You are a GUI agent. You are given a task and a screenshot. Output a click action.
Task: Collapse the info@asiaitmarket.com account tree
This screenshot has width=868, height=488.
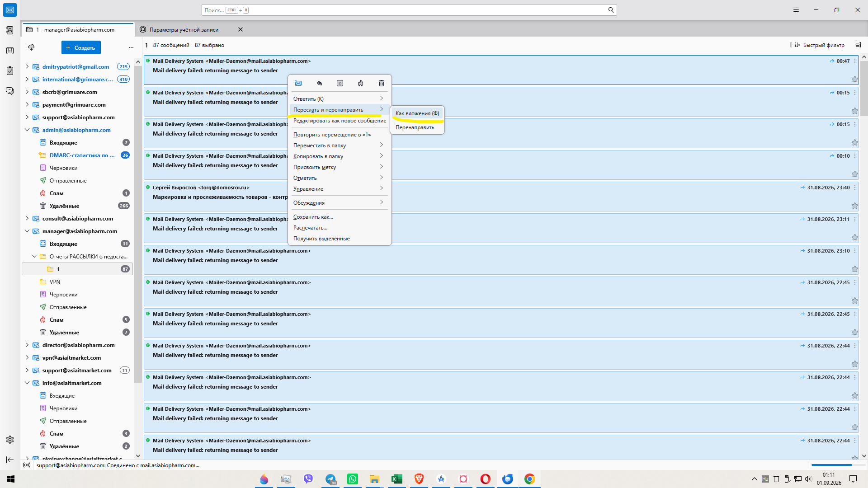point(27,383)
